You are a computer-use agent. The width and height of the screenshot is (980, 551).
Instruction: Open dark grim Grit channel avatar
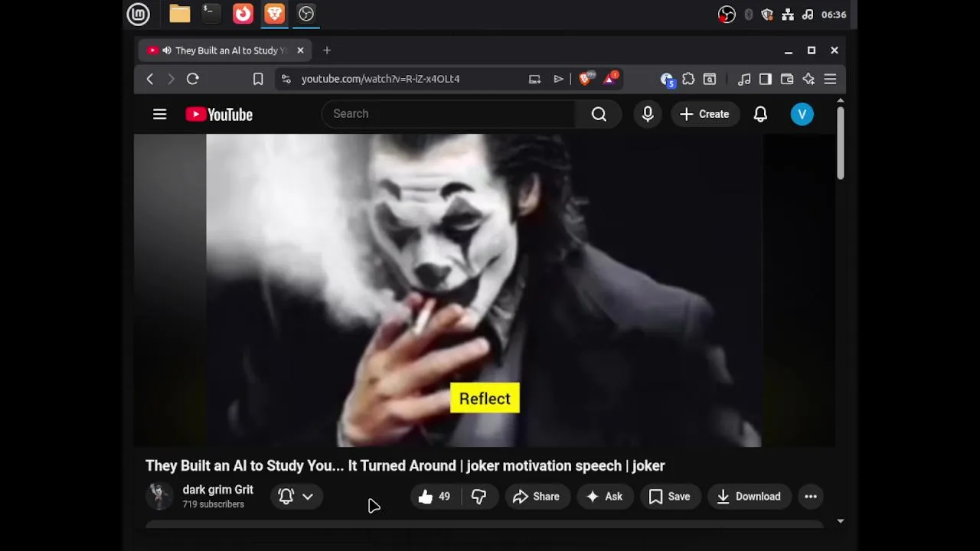[159, 496]
